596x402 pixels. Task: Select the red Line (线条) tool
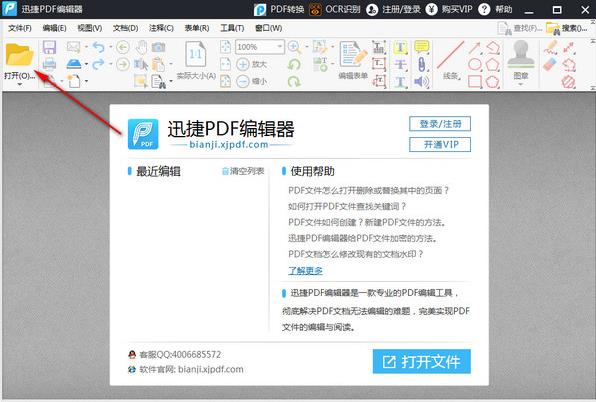(451, 55)
